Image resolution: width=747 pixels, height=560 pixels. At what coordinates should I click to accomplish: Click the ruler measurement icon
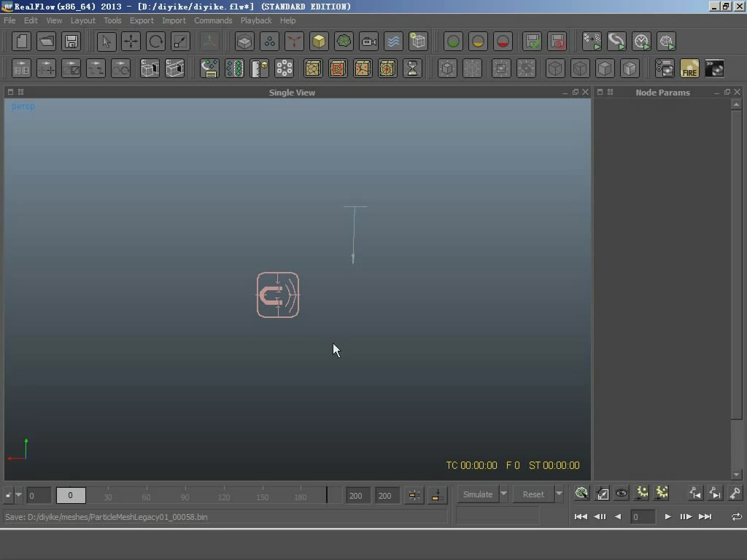coord(260,68)
